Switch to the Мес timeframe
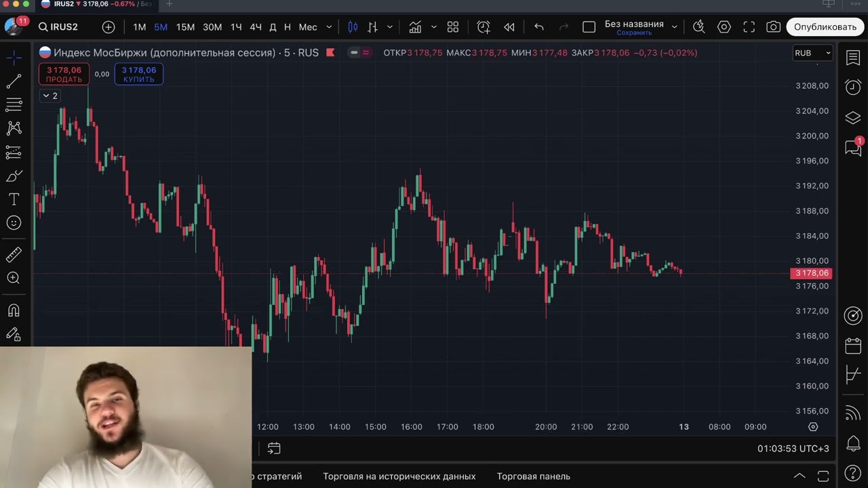The width and height of the screenshot is (868, 488). point(308,27)
